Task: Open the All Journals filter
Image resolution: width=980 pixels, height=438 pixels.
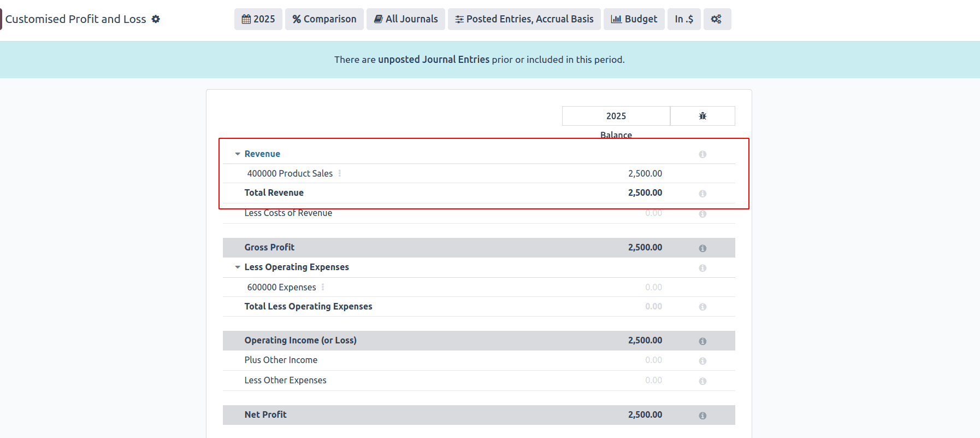Action: pyautogui.click(x=406, y=19)
